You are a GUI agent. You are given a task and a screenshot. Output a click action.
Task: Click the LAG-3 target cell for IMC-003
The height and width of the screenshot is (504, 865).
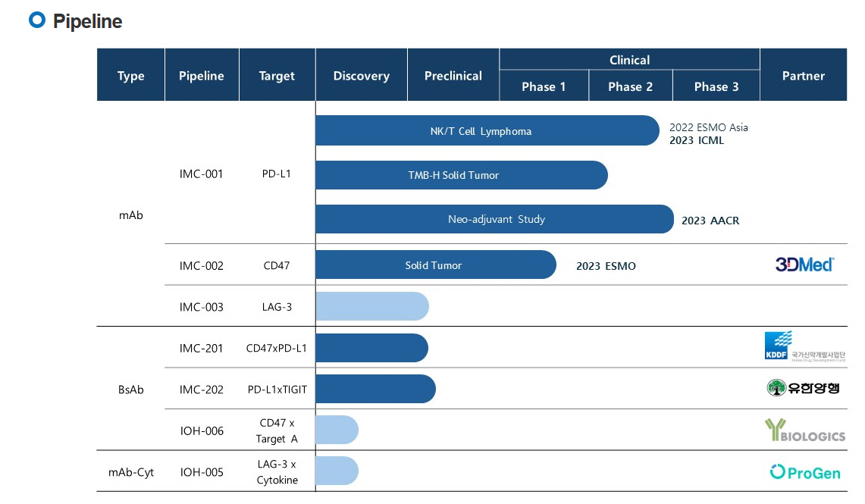coord(277,307)
